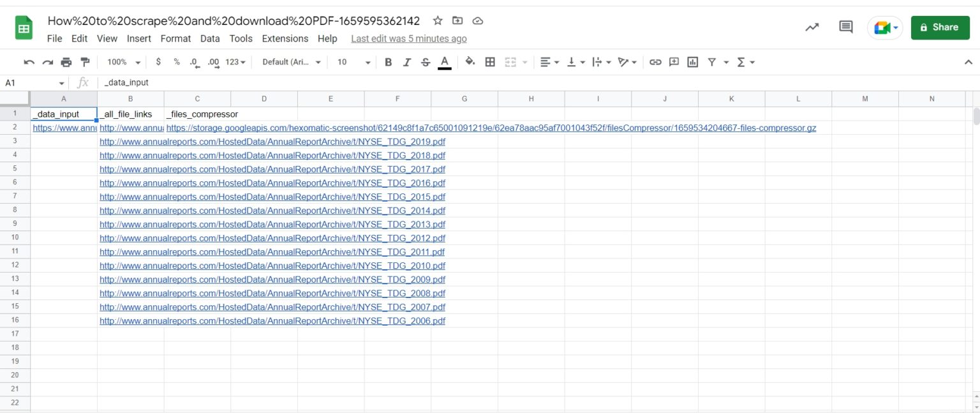Click the cloud document status icon
This screenshot has height=413, width=980.
click(478, 20)
